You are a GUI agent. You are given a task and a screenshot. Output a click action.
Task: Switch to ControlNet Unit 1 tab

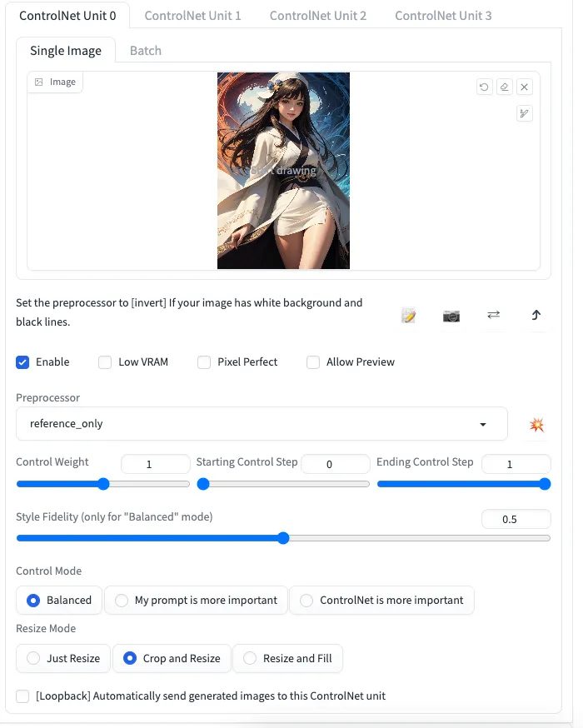tap(192, 16)
